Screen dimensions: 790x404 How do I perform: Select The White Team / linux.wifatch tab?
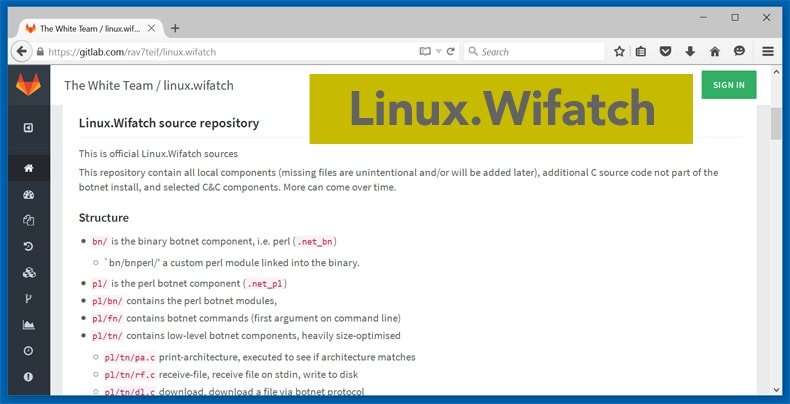coord(92,29)
